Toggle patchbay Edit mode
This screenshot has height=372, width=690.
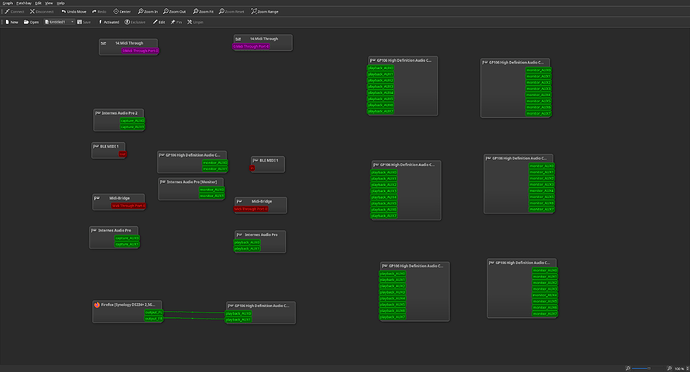[159, 22]
